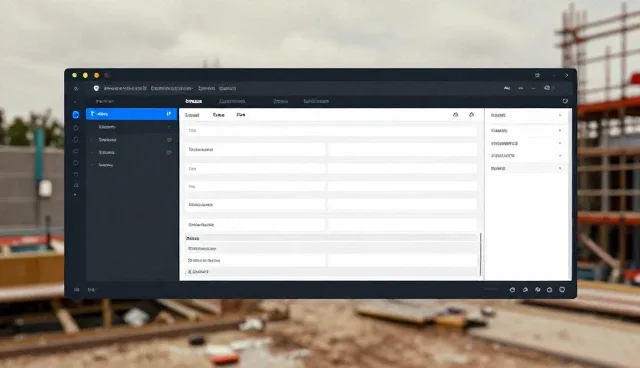The width and height of the screenshot is (640, 368).
Task: Open the bold active tab in the dark tab bar
Action: [193, 101]
